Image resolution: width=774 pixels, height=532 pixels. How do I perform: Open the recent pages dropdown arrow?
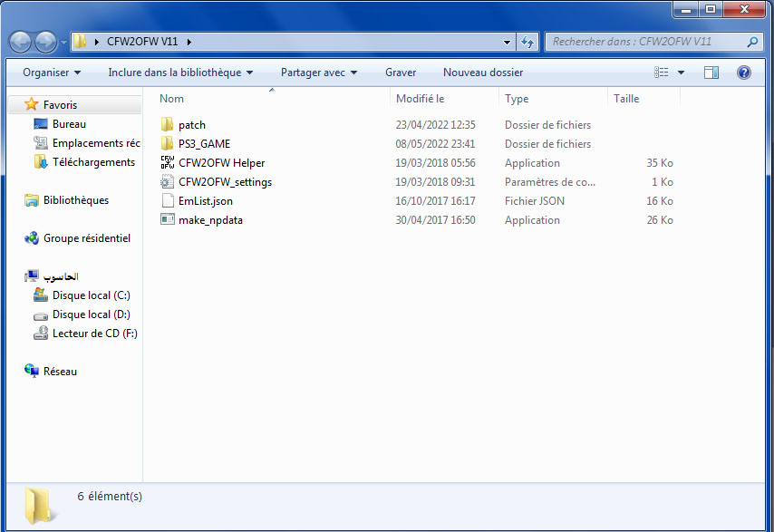tap(64, 43)
